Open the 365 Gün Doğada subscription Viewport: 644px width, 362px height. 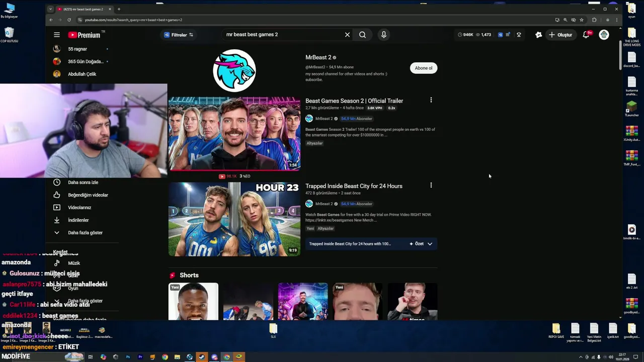(86, 61)
